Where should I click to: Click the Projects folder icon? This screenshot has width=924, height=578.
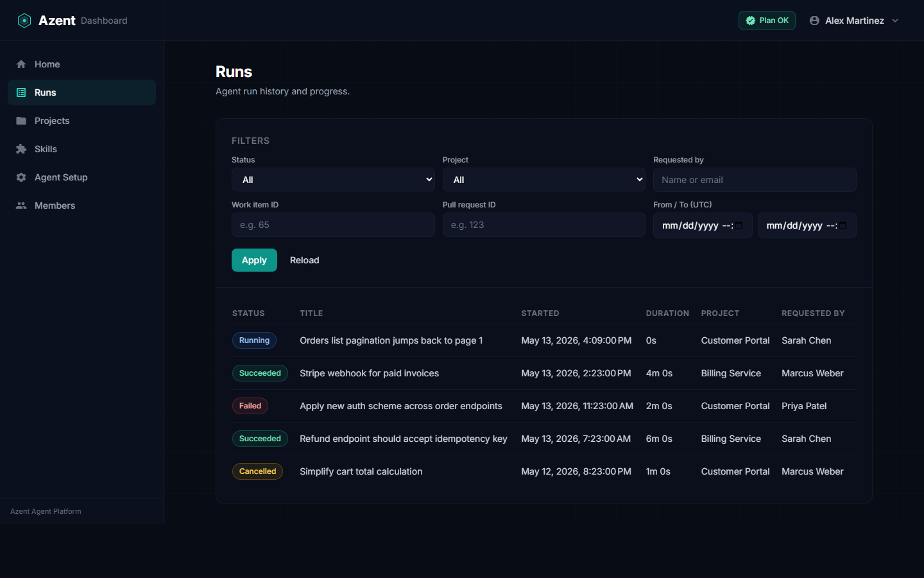pyautogui.click(x=21, y=121)
